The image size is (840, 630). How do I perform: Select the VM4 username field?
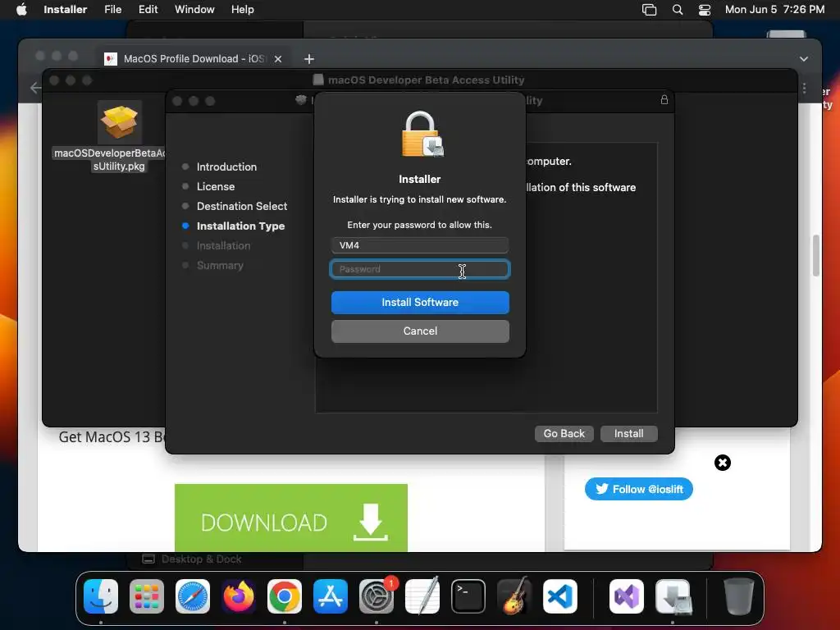click(420, 245)
